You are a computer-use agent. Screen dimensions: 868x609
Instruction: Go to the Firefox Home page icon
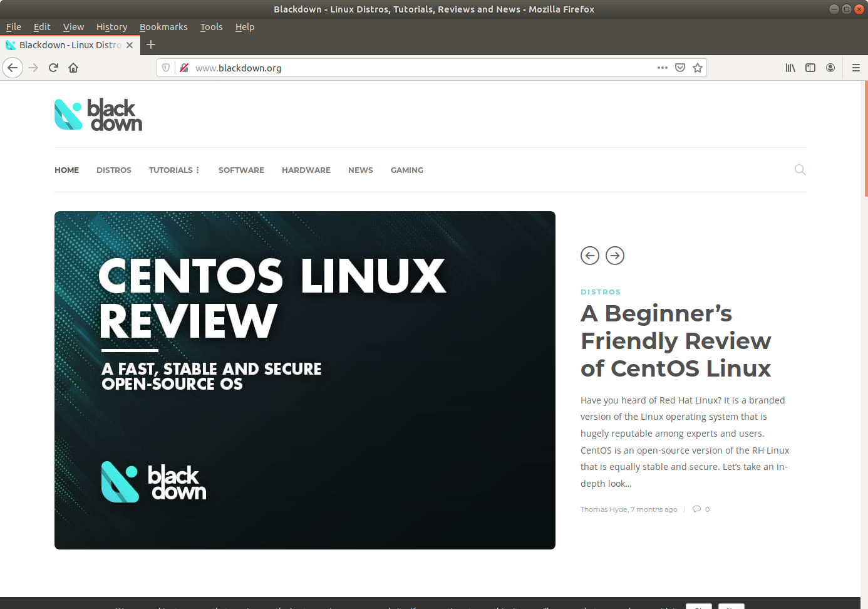point(73,68)
